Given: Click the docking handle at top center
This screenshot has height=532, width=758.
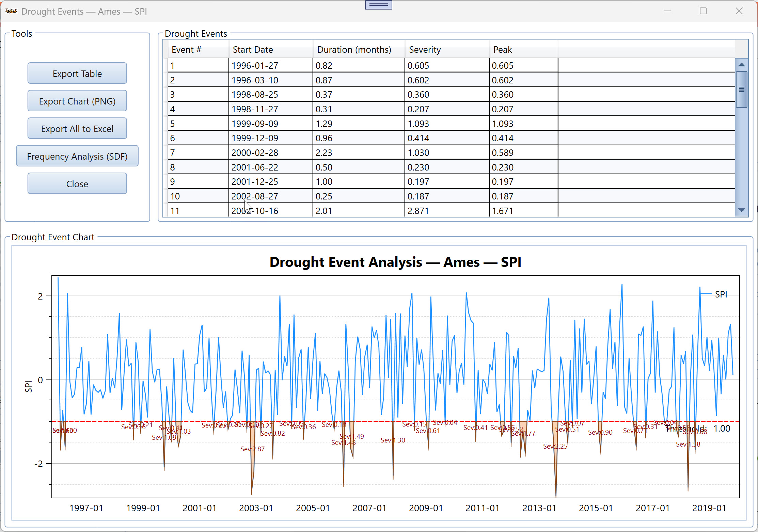Looking at the screenshot, I should pos(378,4).
